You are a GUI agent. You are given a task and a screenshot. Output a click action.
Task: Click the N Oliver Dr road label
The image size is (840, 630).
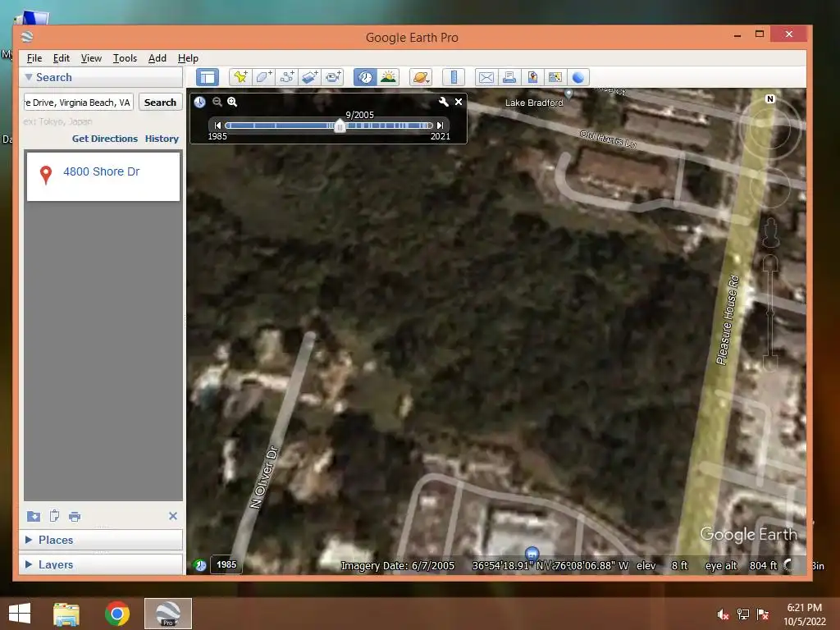pyautogui.click(x=265, y=477)
